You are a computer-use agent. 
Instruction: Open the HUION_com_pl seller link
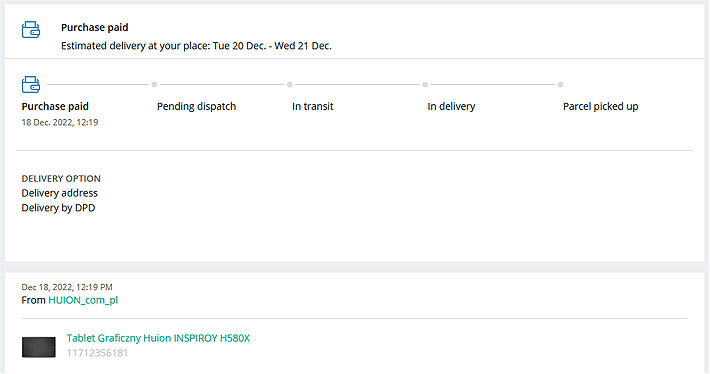pyautogui.click(x=83, y=300)
